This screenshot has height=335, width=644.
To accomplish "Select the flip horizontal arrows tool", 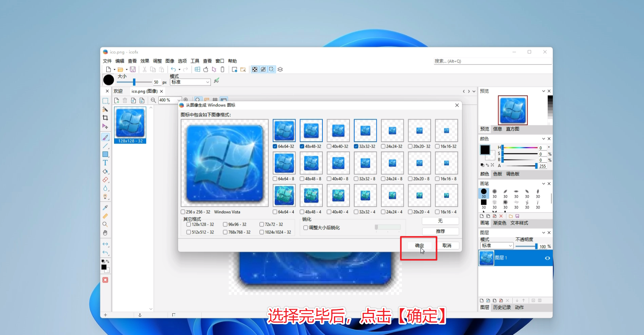I will pos(105,244).
